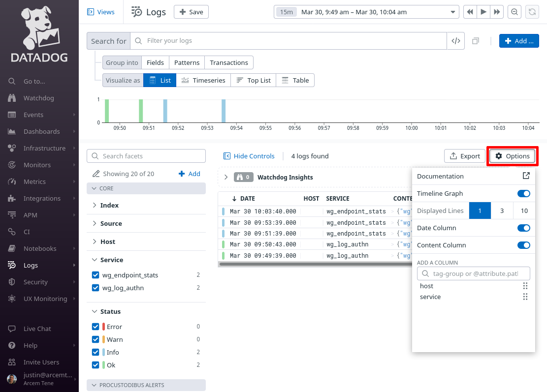Start live tail play button
547x392 pixels.
click(483, 12)
